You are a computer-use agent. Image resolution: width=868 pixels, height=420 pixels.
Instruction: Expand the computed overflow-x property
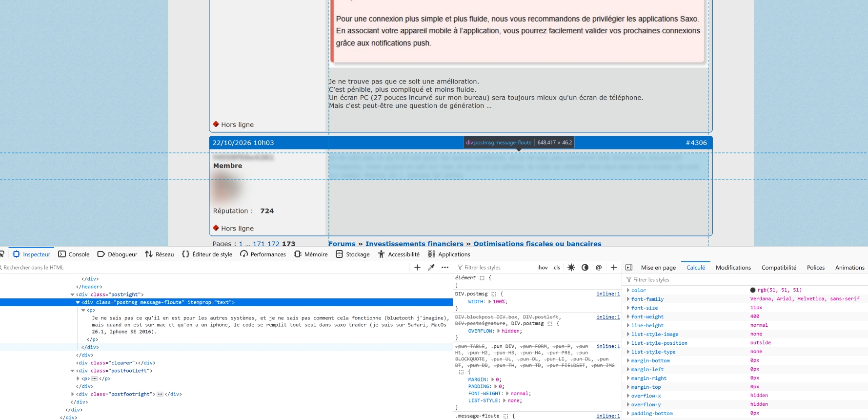(x=628, y=396)
